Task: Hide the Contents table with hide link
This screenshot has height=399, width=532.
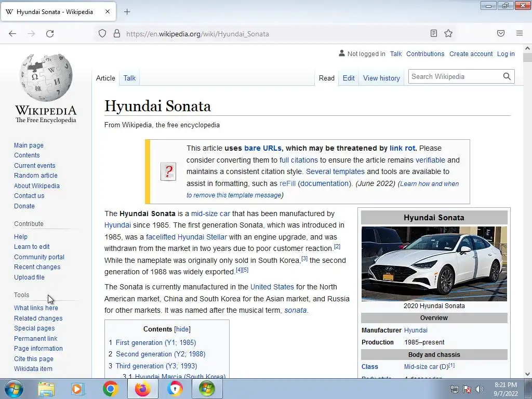Action: pyautogui.click(x=182, y=329)
